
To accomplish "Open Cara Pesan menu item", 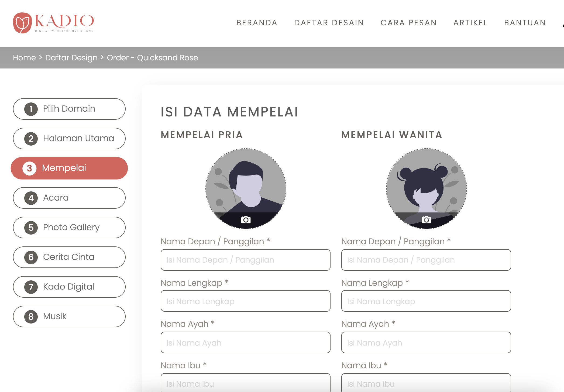I will pos(408,23).
